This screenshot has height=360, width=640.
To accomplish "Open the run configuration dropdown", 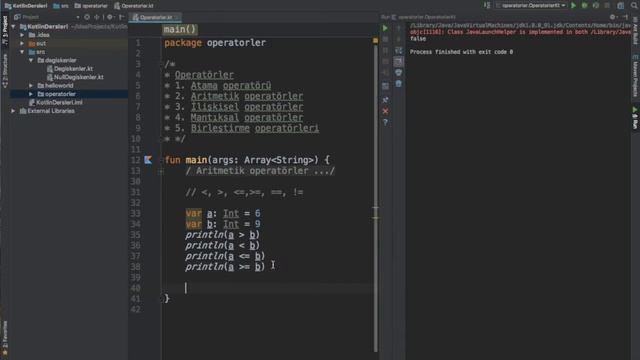I will [x=531, y=5].
